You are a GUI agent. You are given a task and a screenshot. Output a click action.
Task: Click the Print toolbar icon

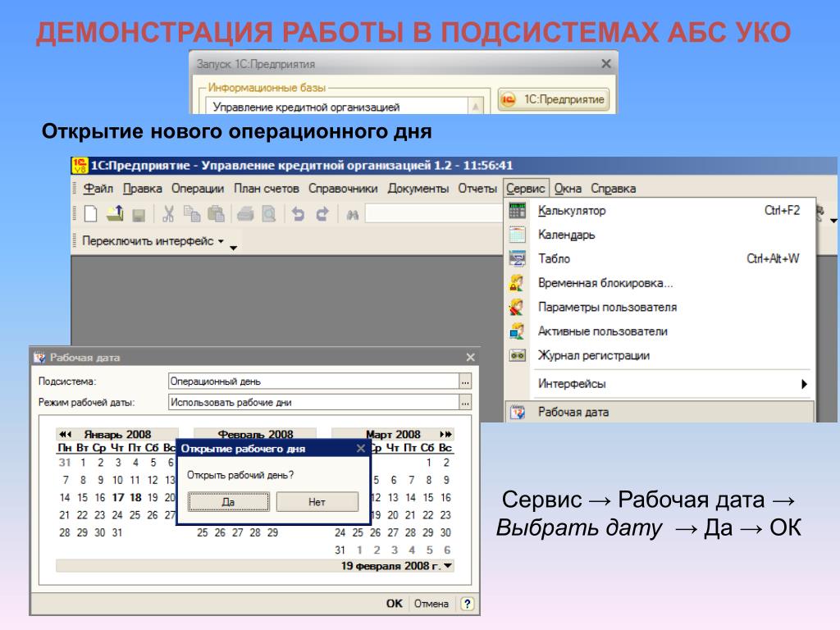[x=245, y=215]
